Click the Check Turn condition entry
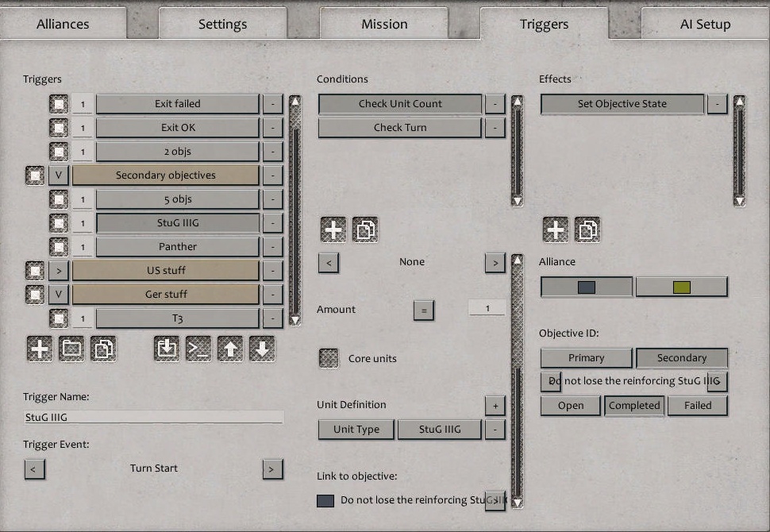770x532 pixels. [399, 127]
